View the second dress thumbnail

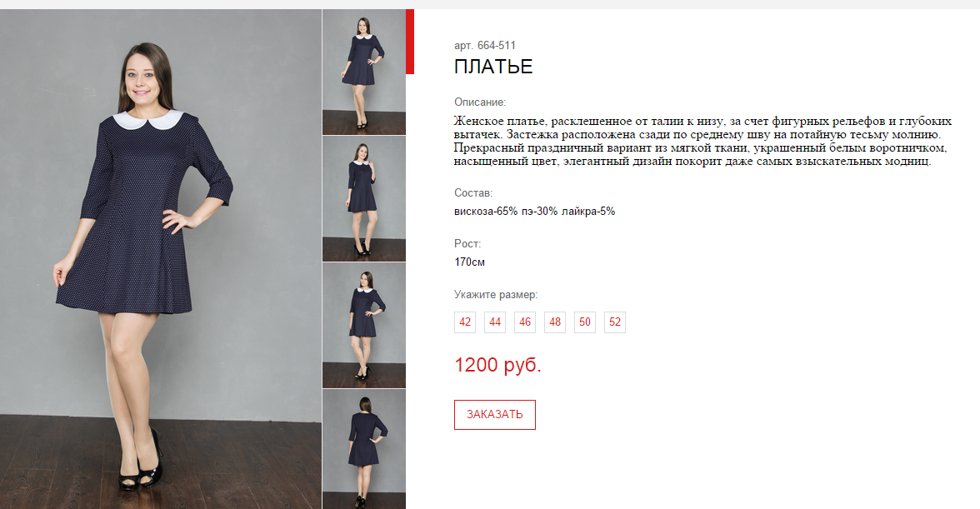[x=363, y=198]
